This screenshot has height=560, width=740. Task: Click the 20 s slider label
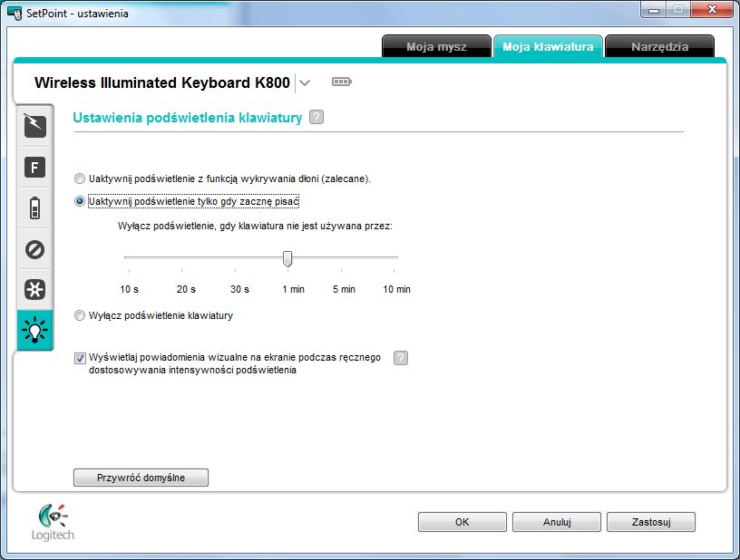coord(186,289)
